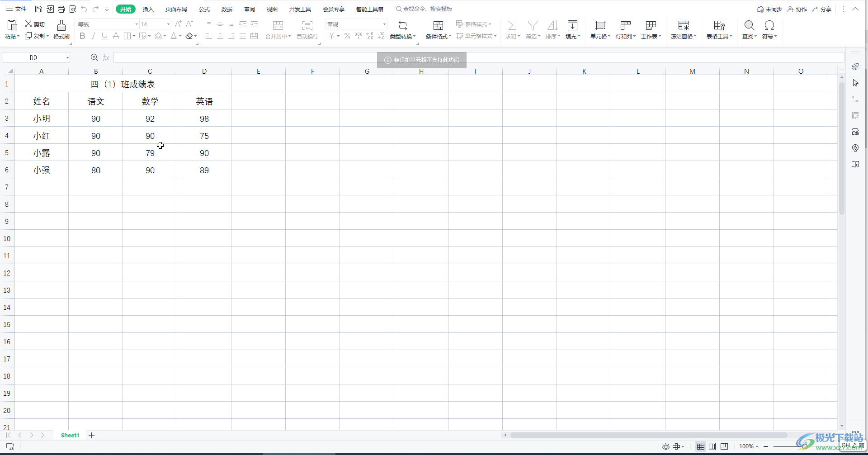Add a new sheet with plus button

click(92, 435)
